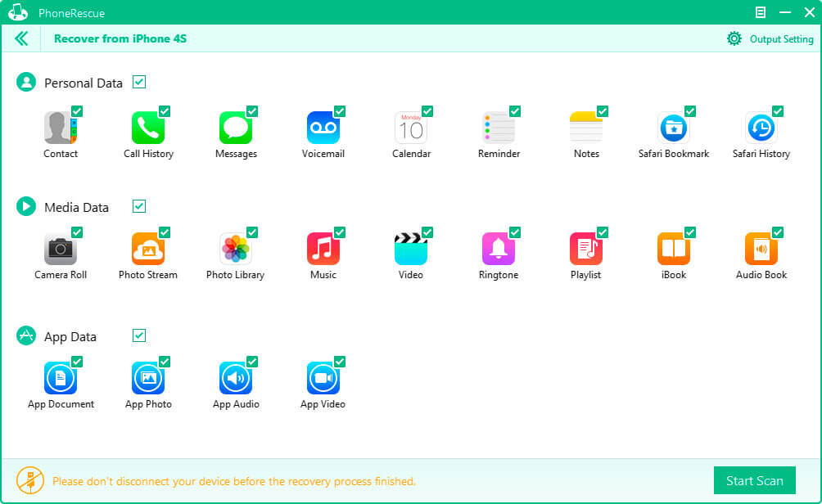
Task: Click the Voicemail icon
Action: [323, 128]
